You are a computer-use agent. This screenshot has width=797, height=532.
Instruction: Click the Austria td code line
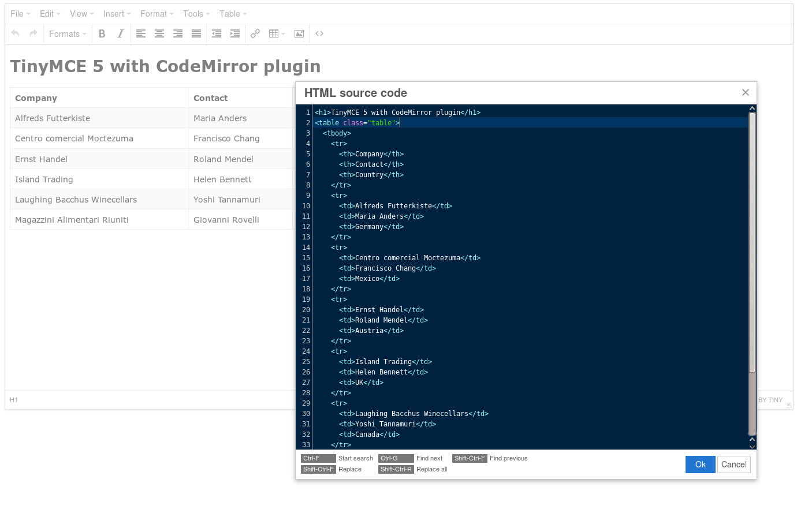pos(371,331)
